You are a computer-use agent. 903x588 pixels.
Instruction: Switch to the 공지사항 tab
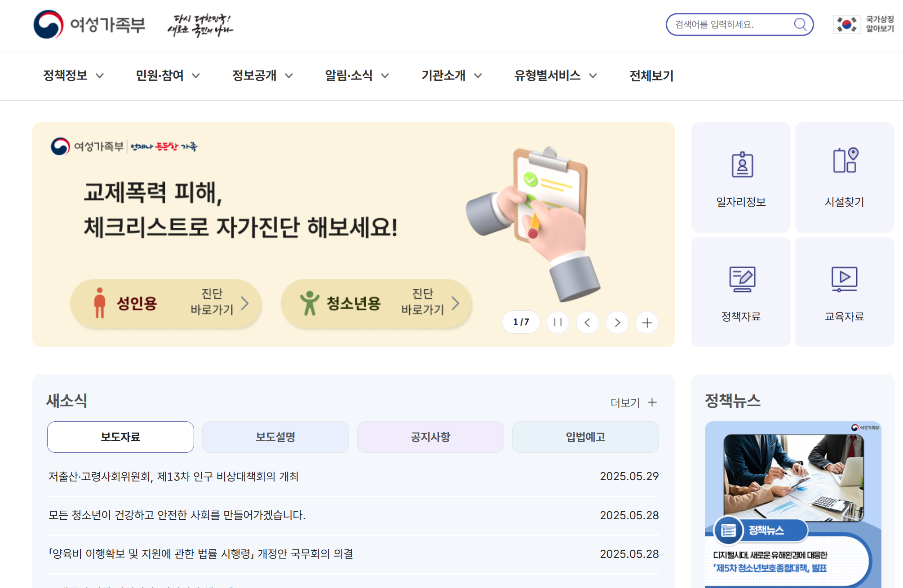[430, 437]
